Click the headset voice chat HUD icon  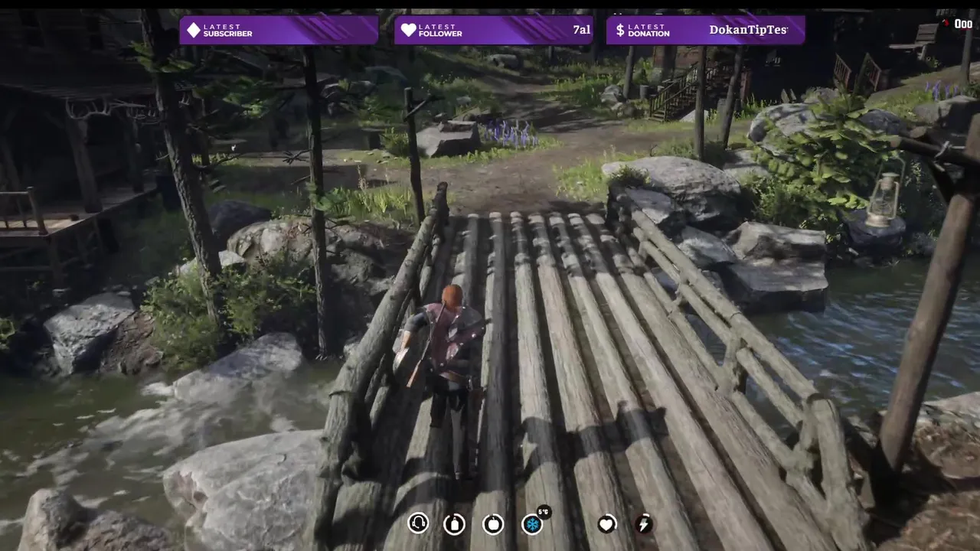[417, 523]
